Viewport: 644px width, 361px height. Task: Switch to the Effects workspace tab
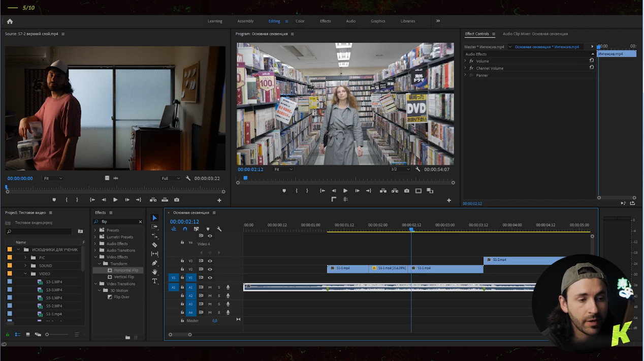pos(325,21)
